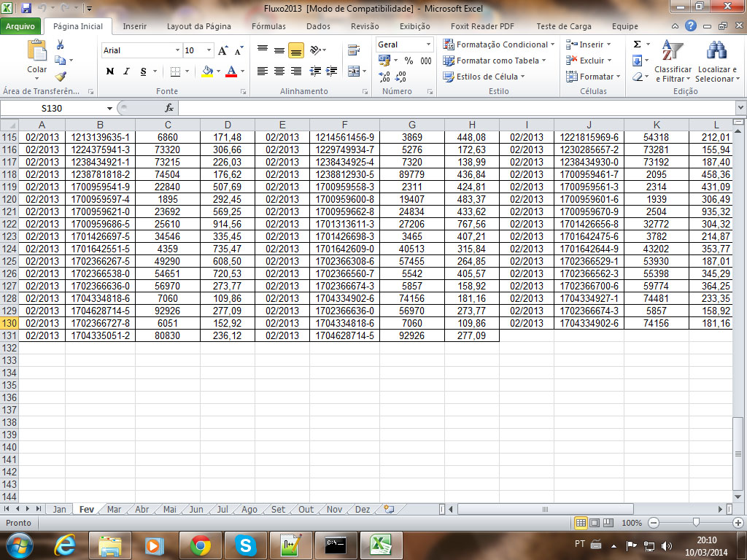747x560 pixels.
Task: Switch to the Mar sheet tab
Action: click(114, 510)
